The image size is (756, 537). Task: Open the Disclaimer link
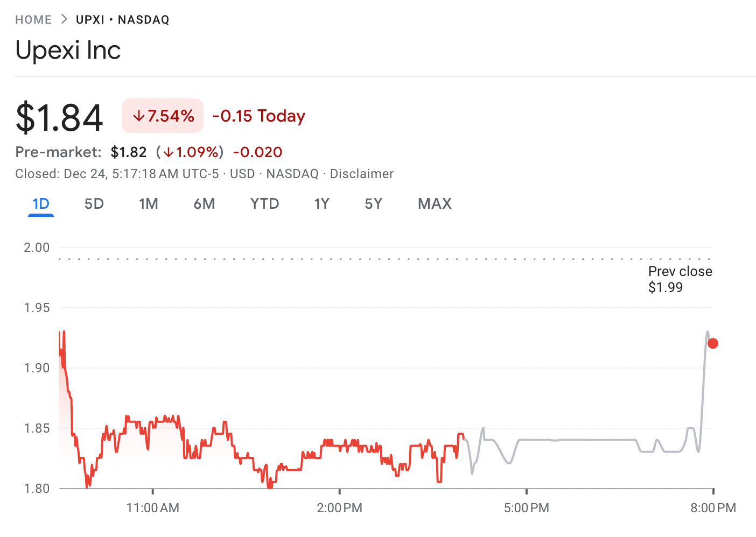pyautogui.click(x=361, y=173)
